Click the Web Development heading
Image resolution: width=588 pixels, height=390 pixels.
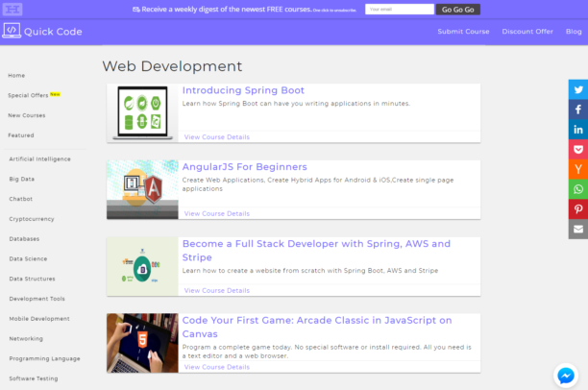172,66
